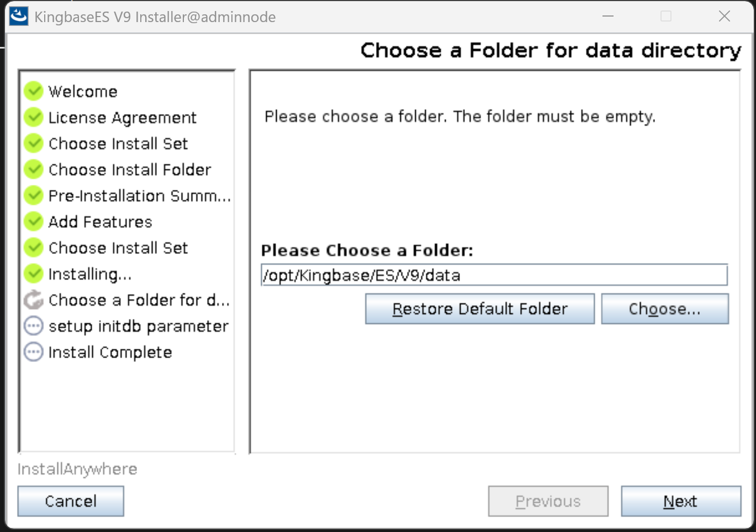Select the setup initdb parameter step label
The width and height of the screenshot is (756, 532).
pyautogui.click(x=138, y=326)
